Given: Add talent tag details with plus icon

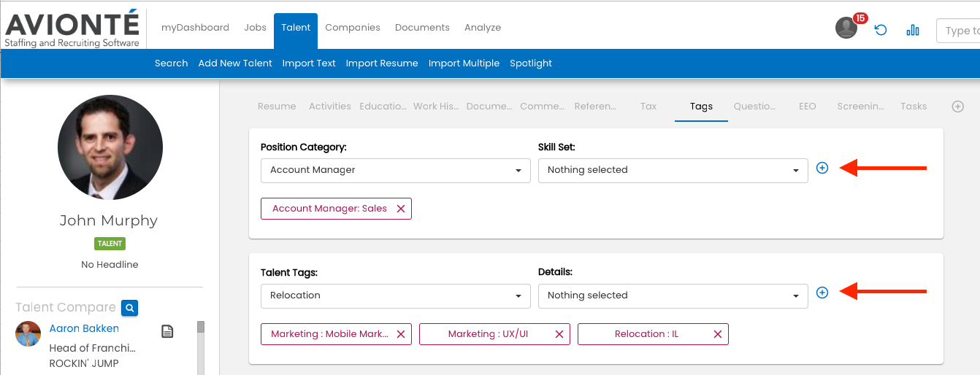Looking at the screenshot, I should coord(822,293).
